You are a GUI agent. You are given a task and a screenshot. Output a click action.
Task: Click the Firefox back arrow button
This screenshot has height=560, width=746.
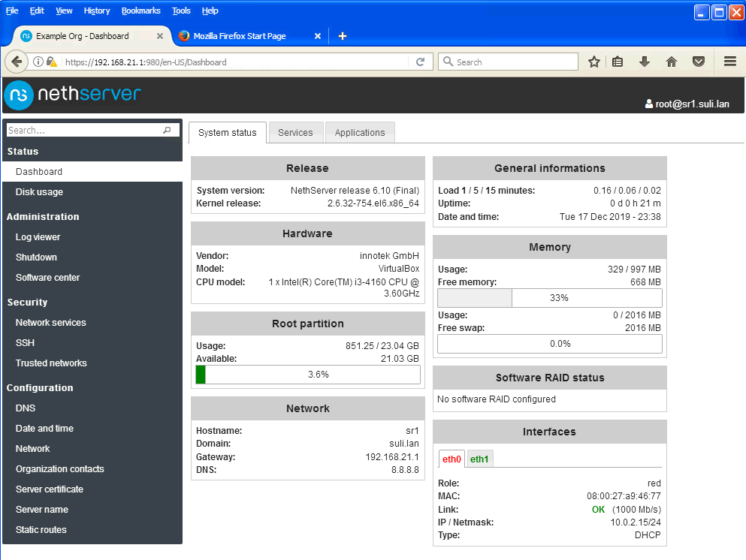coord(15,62)
